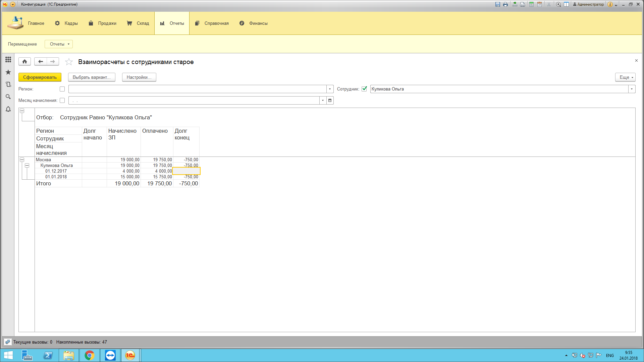Uncheck the Сотрудник filter checkbox
Image resolution: width=644 pixels, height=362 pixels.
pyautogui.click(x=364, y=89)
